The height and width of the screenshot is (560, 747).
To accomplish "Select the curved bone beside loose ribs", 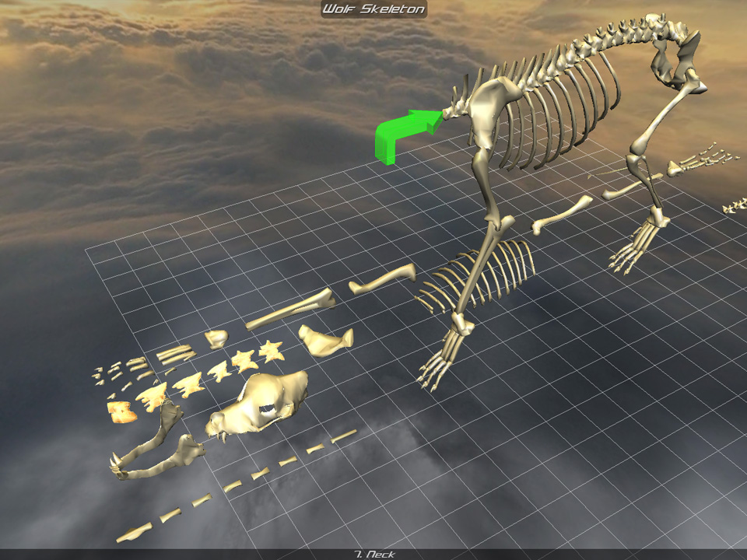I will click(x=382, y=278).
